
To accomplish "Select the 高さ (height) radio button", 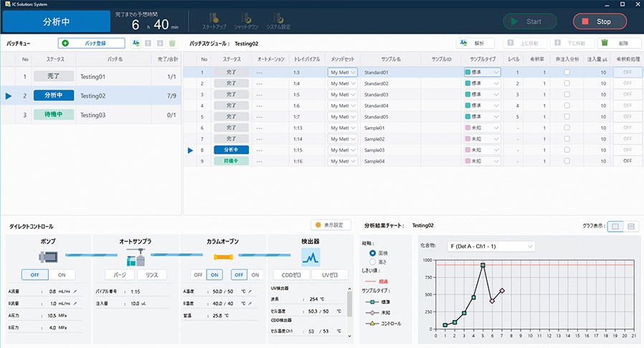I will [x=371, y=262].
